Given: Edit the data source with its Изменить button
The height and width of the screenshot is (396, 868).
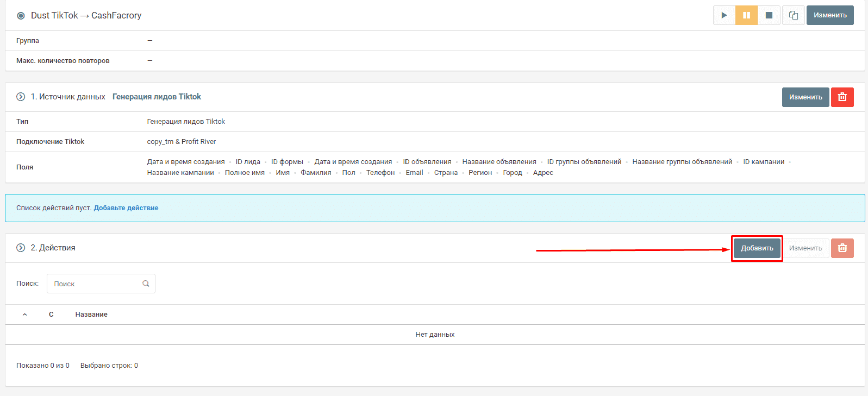Looking at the screenshot, I should 805,97.
